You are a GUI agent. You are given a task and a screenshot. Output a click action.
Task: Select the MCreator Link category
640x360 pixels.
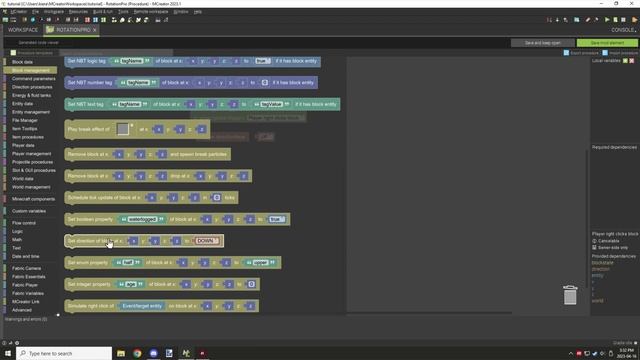click(25, 302)
